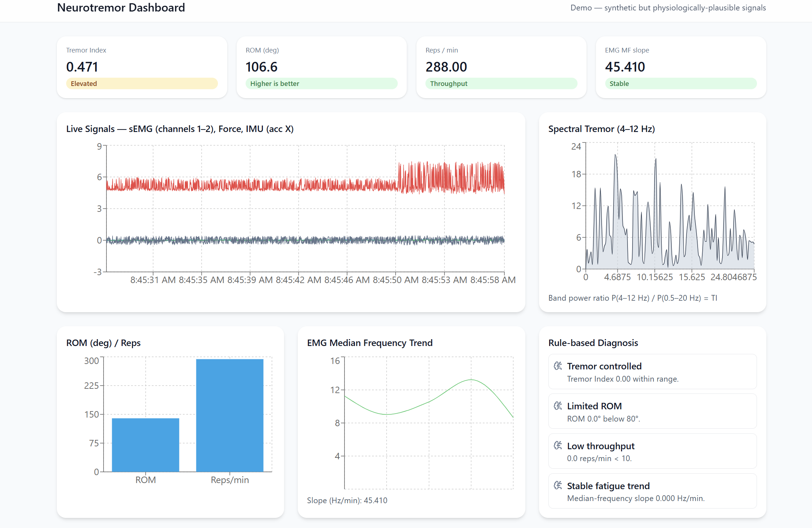Click the Neurotremor Dashboard title
The width and height of the screenshot is (812, 528).
pyautogui.click(x=121, y=8)
